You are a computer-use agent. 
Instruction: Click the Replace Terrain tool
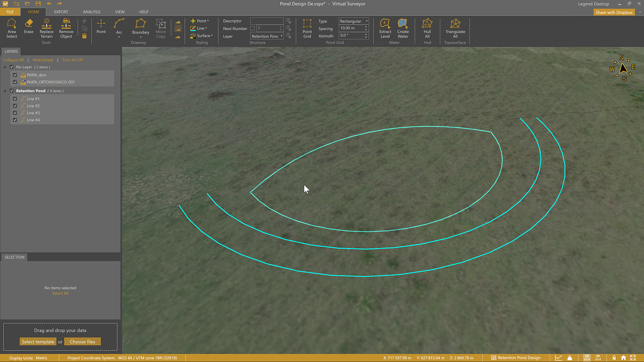pos(46,28)
